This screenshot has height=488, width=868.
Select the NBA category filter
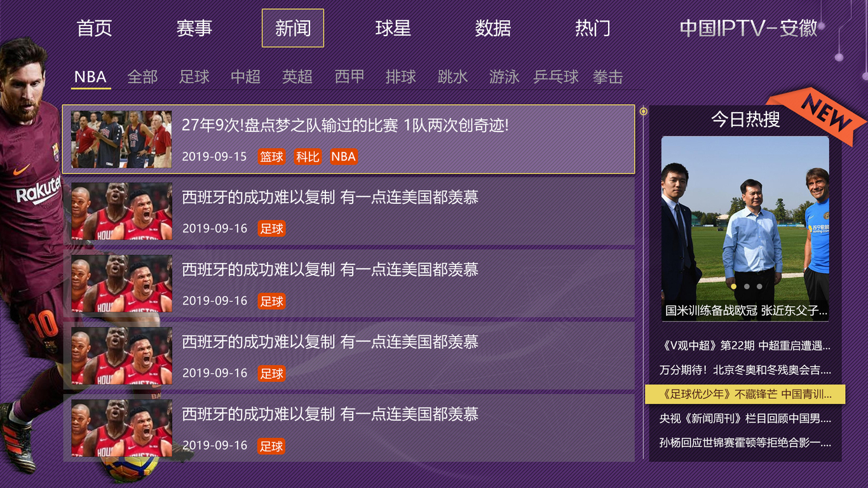90,77
